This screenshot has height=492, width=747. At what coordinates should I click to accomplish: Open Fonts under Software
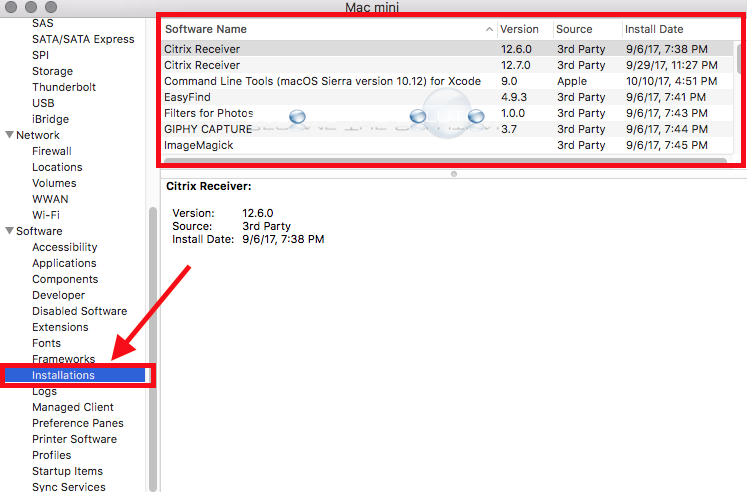coord(47,343)
